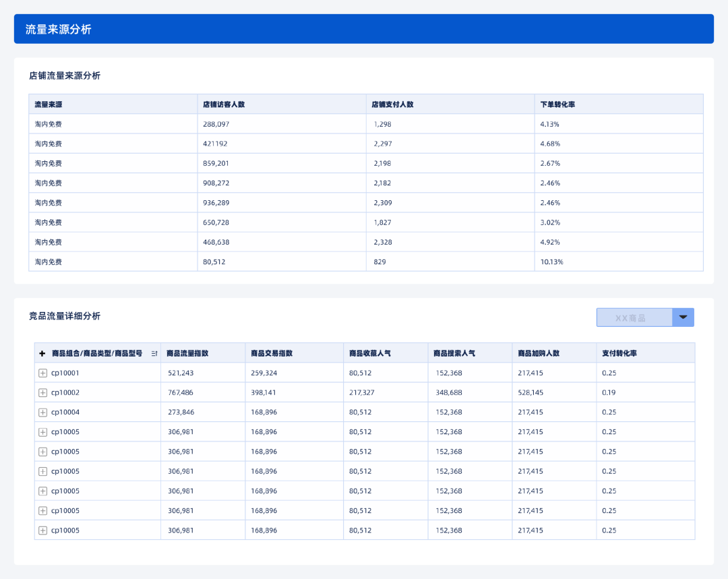Select the 流量来源分析 page title
The height and width of the screenshot is (579, 728).
[59, 29]
